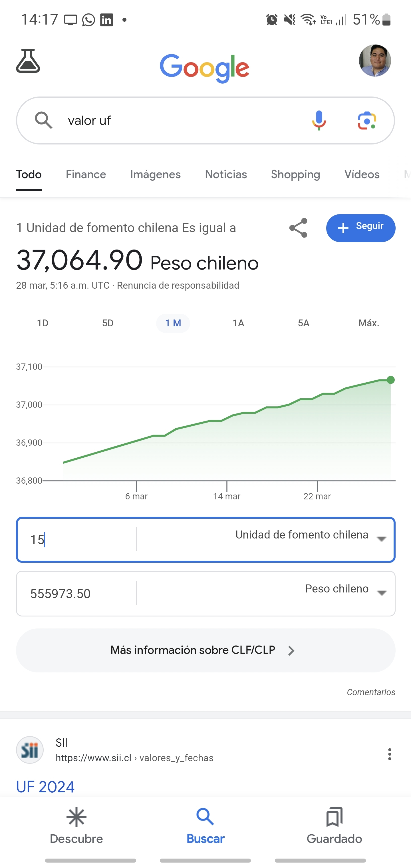Viewport: 411px width, 868px height.
Task: Open Search Labs flask icon
Action: [x=28, y=61]
